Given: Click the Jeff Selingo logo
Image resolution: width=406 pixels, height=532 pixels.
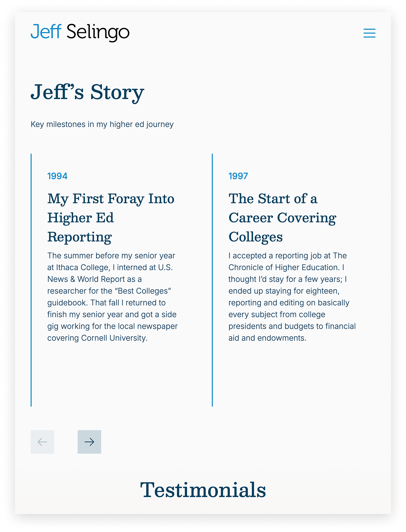Looking at the screenshot, I should (x=80, y=32).
